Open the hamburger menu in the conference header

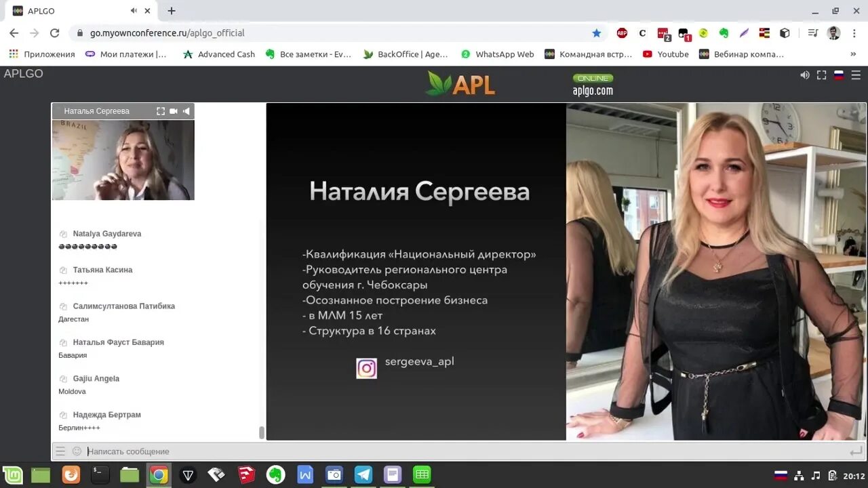point(856,75)
